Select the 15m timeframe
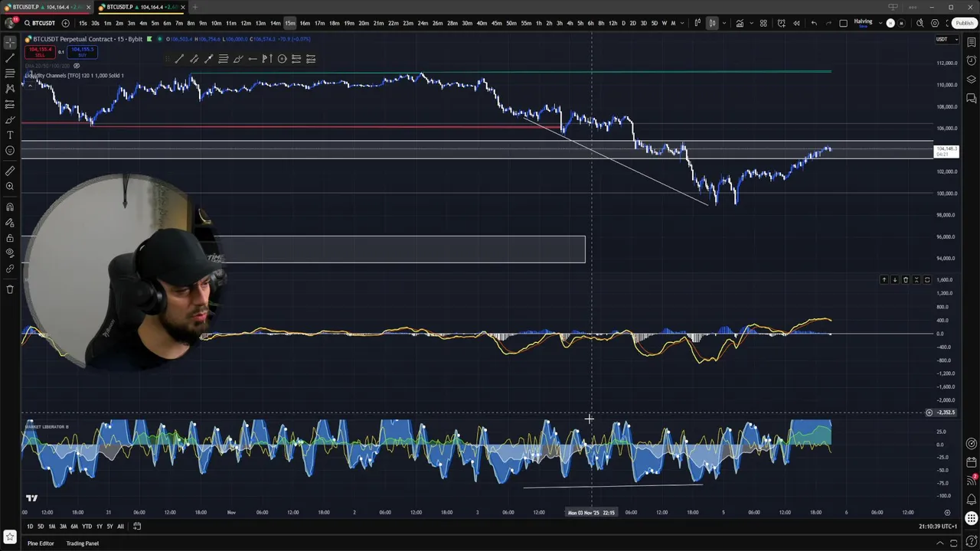The height and width of the screenshot is (551, 980). (289, 23)
